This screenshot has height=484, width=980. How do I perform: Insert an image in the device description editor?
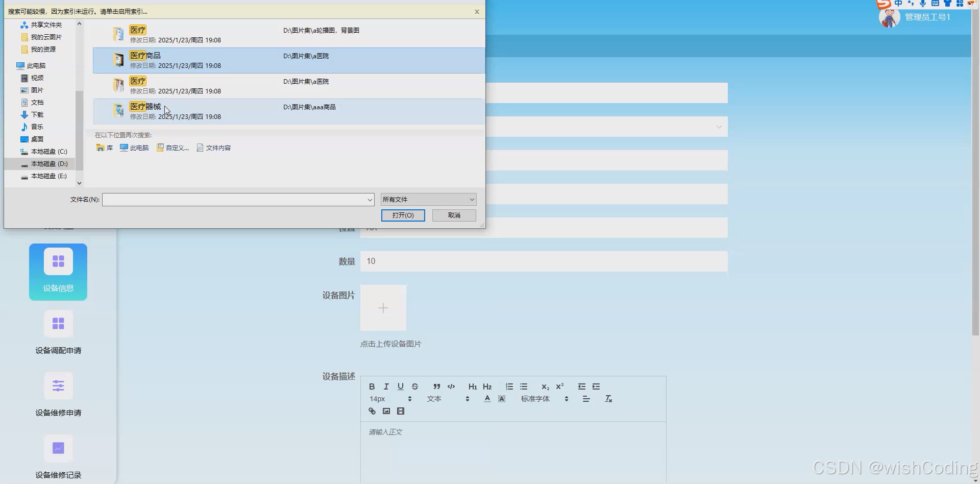click(386, 411)
